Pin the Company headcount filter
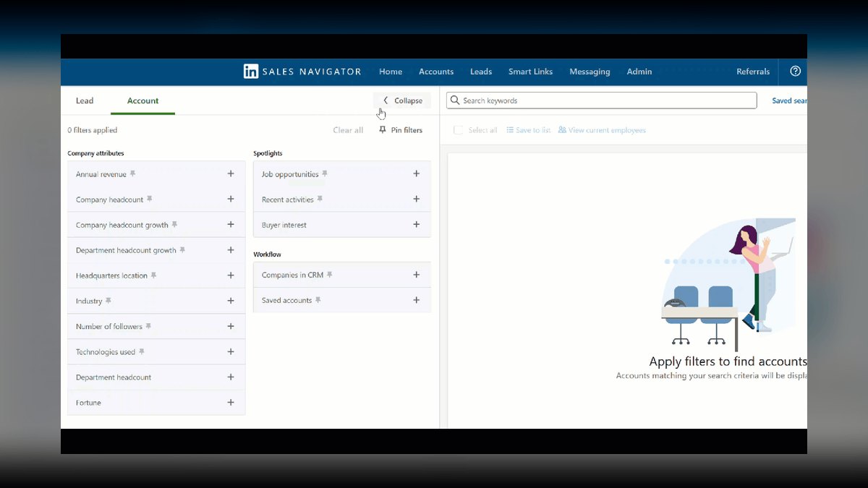This screenshot has height=488, width=868. tap(150, 199)
